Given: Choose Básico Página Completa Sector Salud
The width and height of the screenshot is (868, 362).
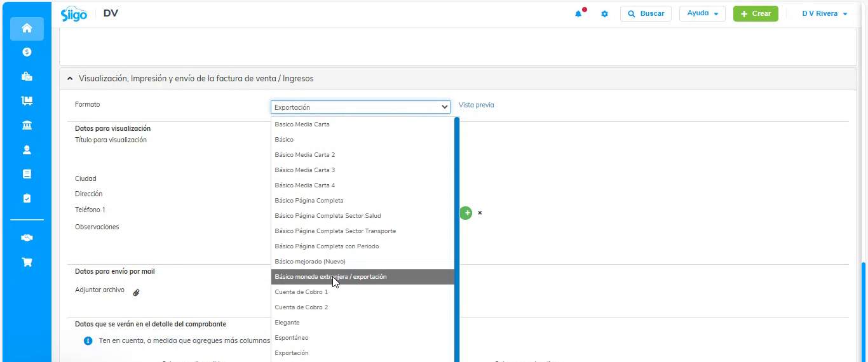Looking at the screenshot, I should 362,216.
